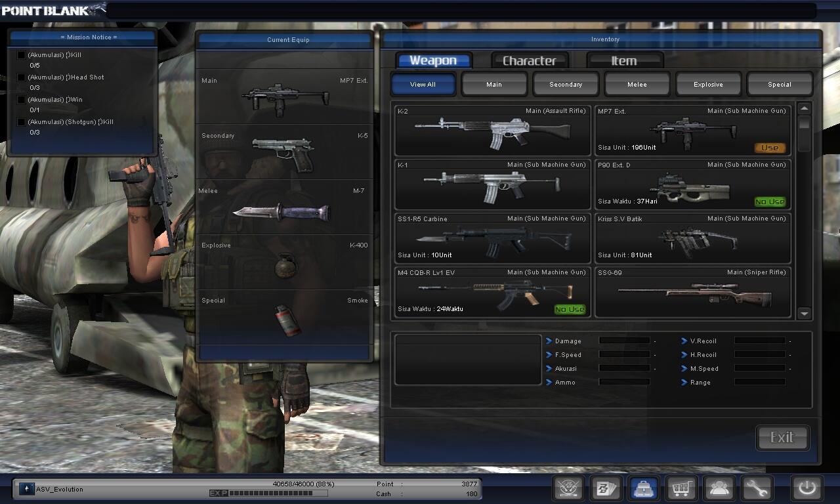Click the equipped Explosive K-400 grenade slot
Viewport: 840px width, 504px height.
(285, 262)
